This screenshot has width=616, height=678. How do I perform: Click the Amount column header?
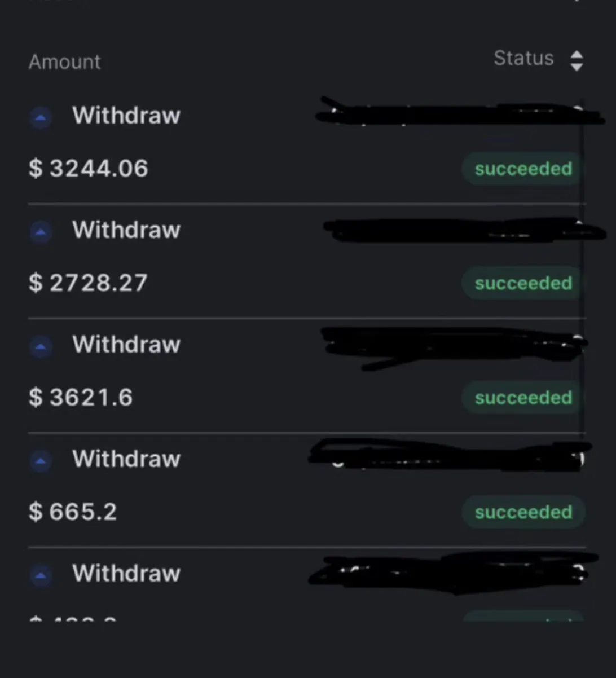(65, 61)
